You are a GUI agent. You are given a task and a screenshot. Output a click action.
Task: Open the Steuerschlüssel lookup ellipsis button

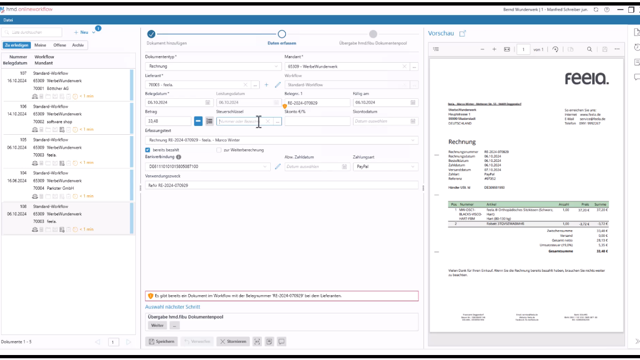pyautogui.click(x=278, y=121)
